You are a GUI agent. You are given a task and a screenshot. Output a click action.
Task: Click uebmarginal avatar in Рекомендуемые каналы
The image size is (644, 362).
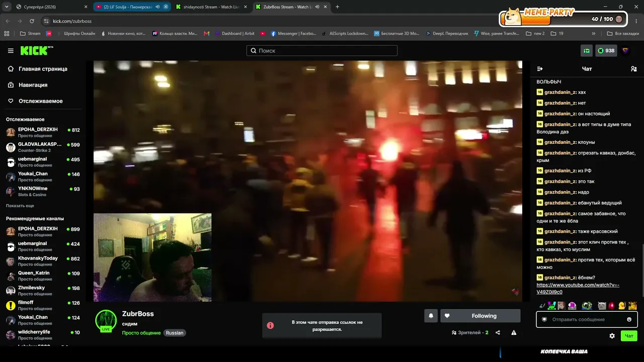click(x=11, y=246)
